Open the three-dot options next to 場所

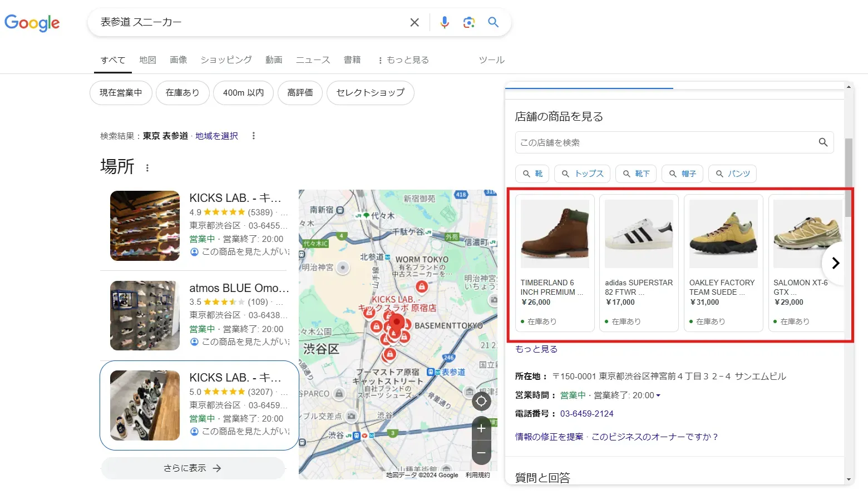pos(147,168)
